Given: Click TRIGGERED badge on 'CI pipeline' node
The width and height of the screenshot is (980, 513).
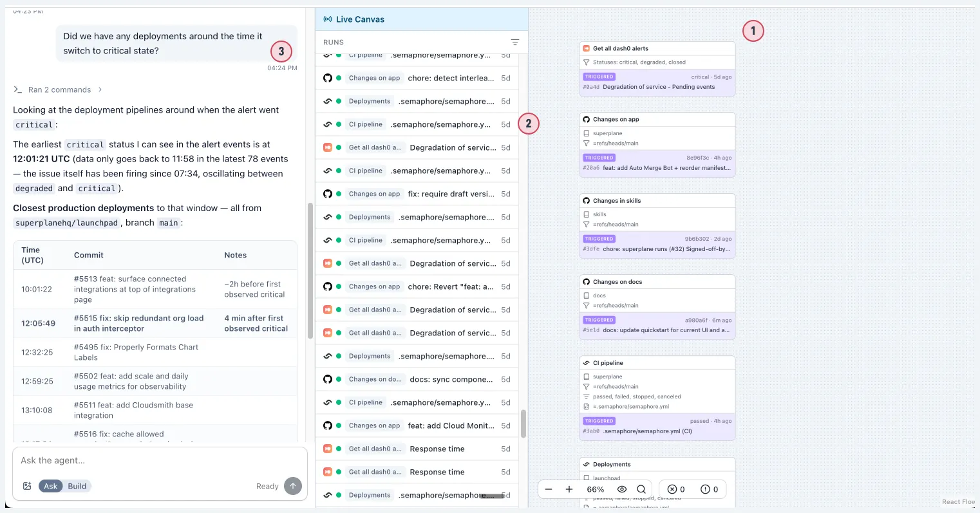Looking at the screenshot, I should coord(599,421).
